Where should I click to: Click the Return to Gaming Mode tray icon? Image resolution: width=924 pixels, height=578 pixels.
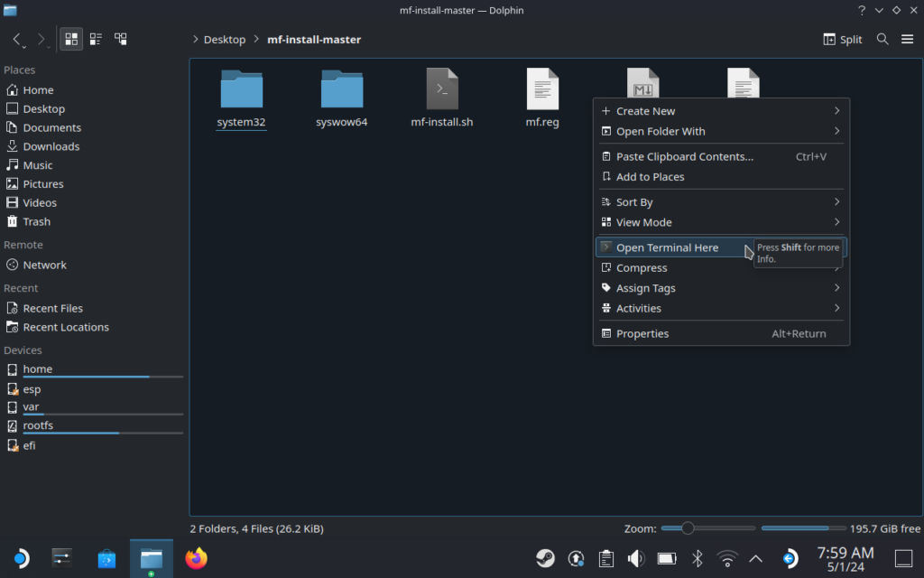(790, 558)
